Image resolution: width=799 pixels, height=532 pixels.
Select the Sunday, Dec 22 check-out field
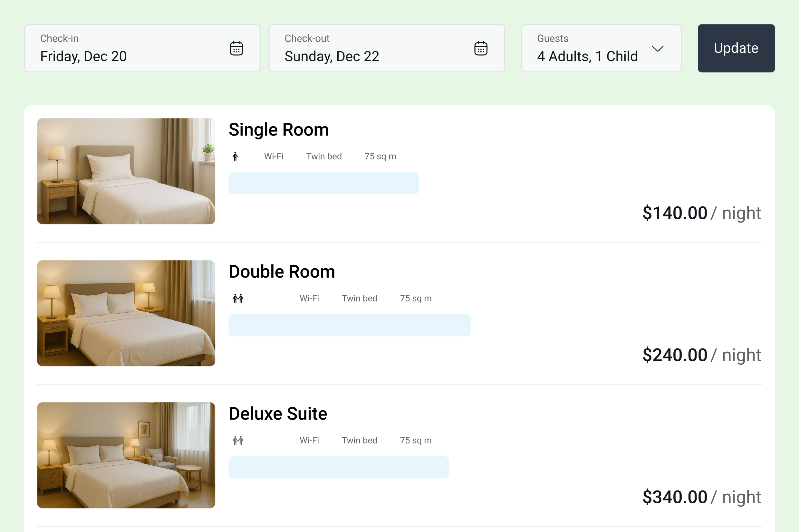pyautogui.click(x=387, y=48)
